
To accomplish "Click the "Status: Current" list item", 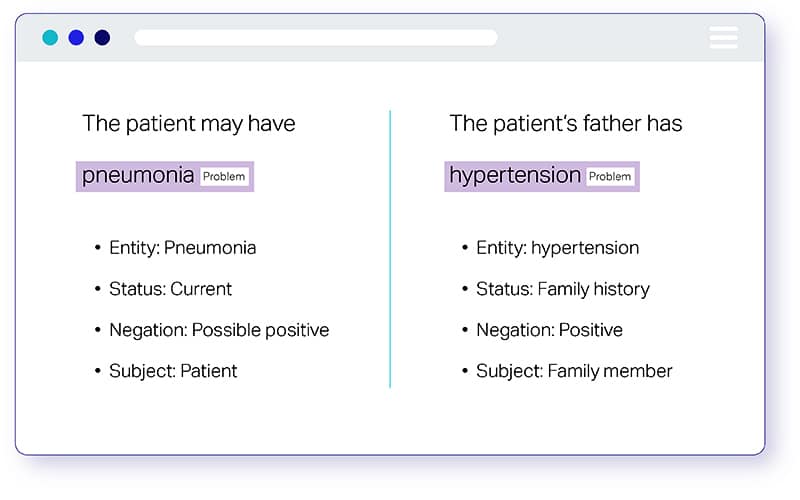I will pyautogui.click(x=163, y=289).
